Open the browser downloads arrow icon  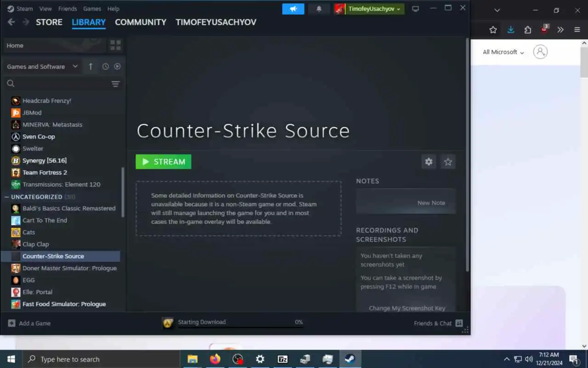tap(510, 30)
